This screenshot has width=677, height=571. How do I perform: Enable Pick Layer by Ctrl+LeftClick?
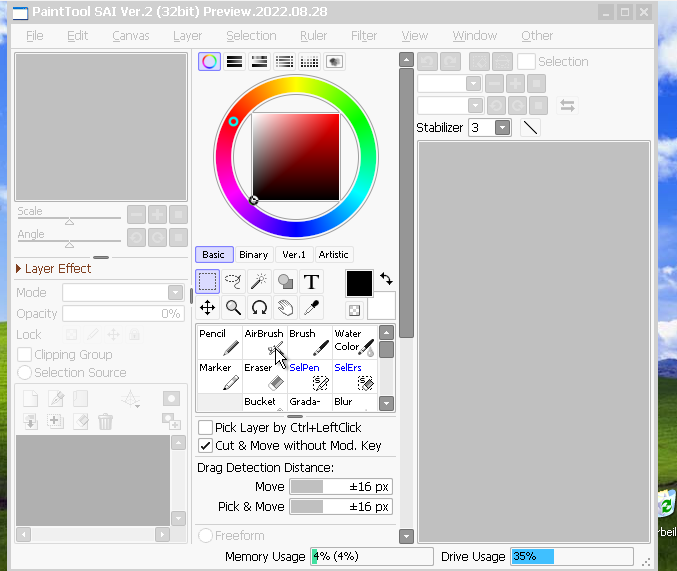(205, 428)
